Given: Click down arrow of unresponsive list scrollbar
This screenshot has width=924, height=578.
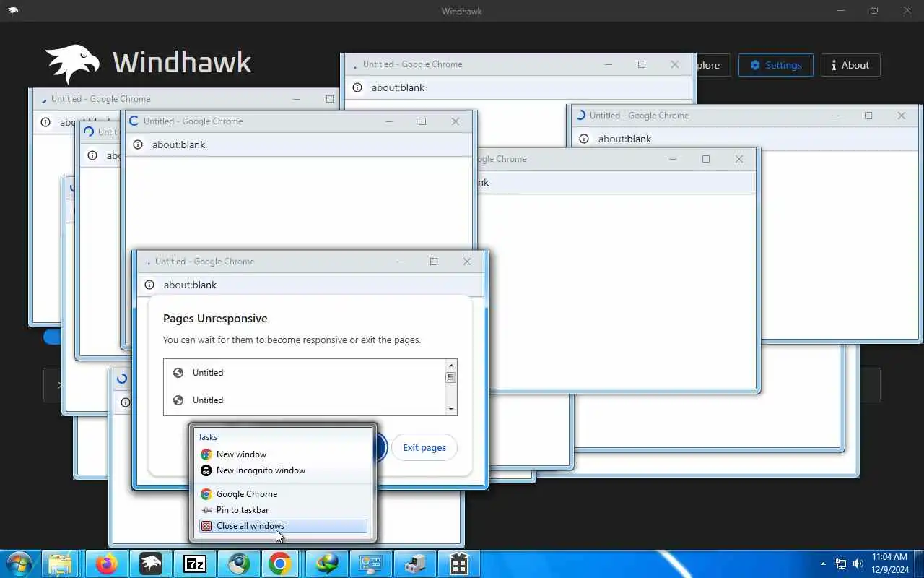Looking at the screenshot, I should (x=451, y=409).
